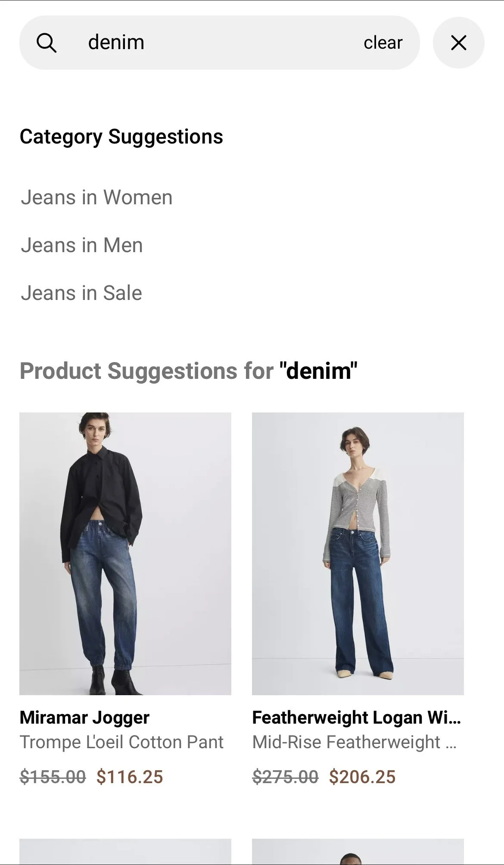The height and width of the screenshot is (865, 504).
Task: Tap the Category Suggestions heading
Action: pyautogui.click(x=121, y=137)
